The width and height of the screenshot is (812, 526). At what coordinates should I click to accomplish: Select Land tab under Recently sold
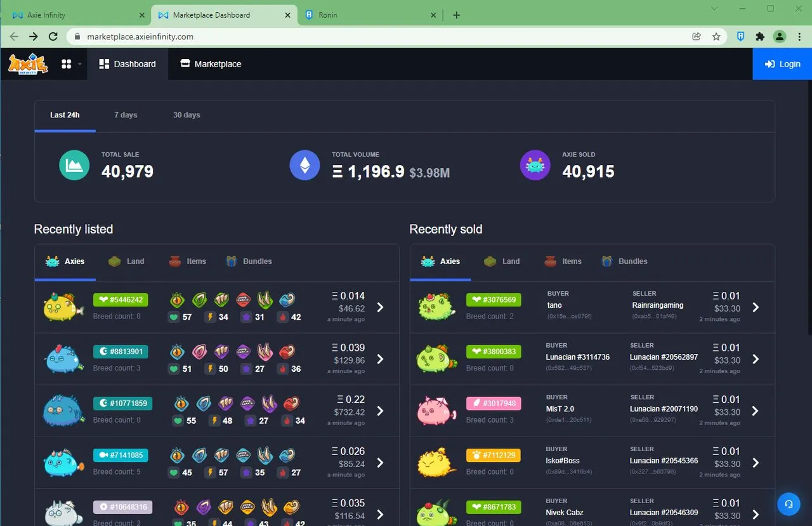[502, 261]
